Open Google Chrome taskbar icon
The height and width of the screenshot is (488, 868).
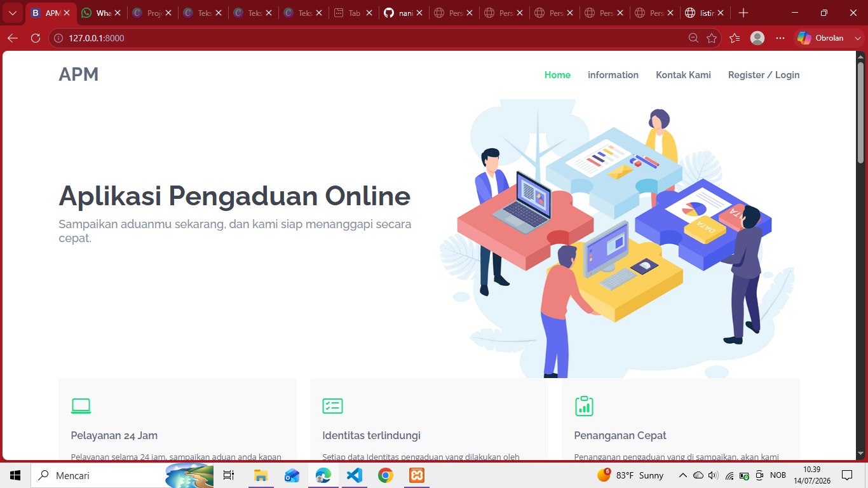(385, 475)
